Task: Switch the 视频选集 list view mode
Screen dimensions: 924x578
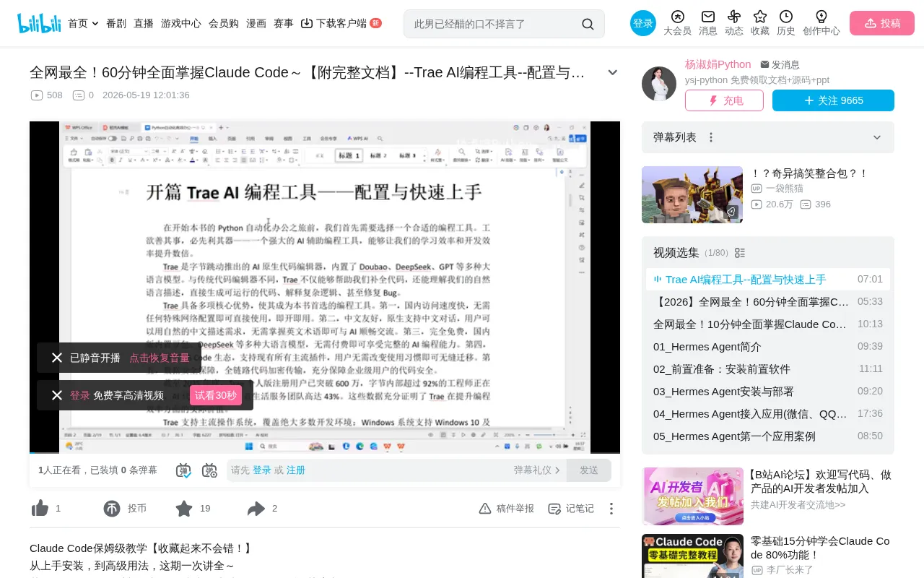Action: tap(740, 253)
